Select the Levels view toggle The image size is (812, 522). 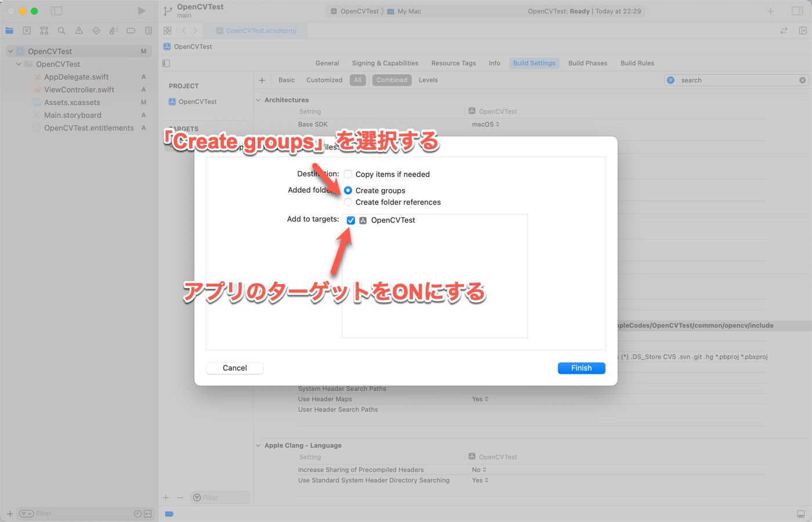(x=429, y=80)
